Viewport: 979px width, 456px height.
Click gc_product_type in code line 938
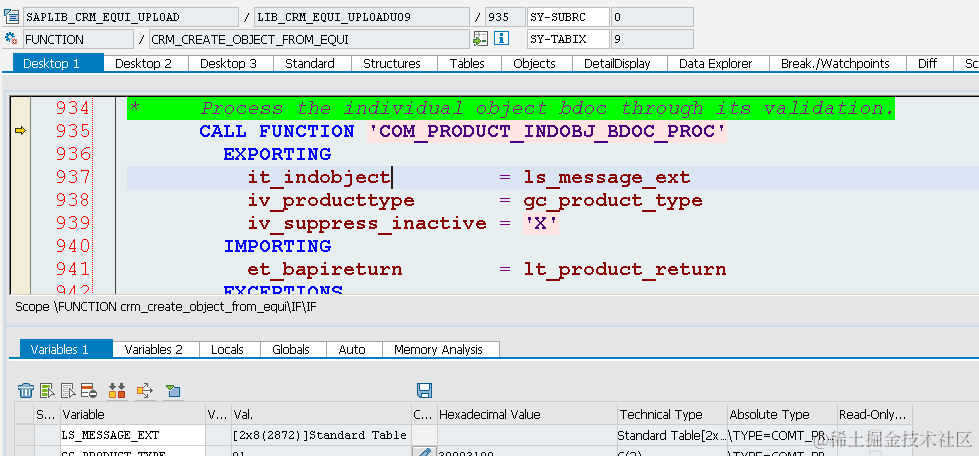[x=613, y=201]
